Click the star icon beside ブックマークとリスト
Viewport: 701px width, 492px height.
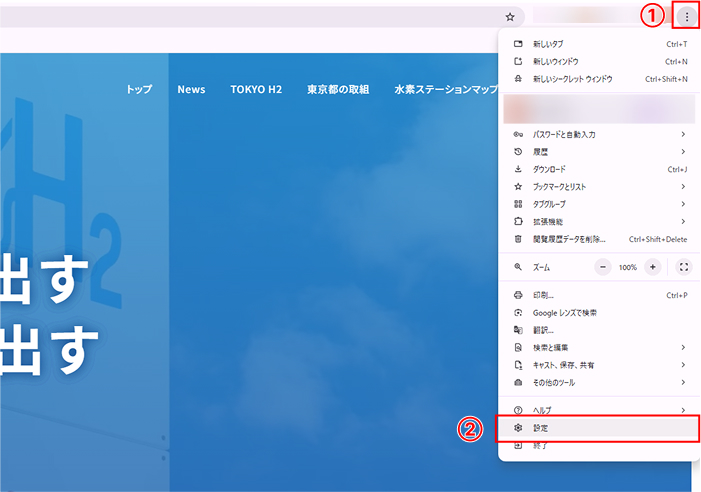(518, 186)
